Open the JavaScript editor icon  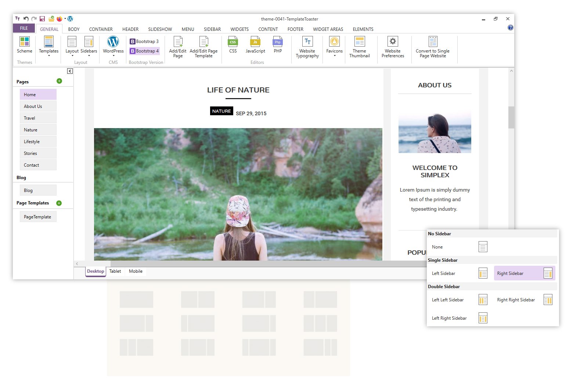click(255, 42)
